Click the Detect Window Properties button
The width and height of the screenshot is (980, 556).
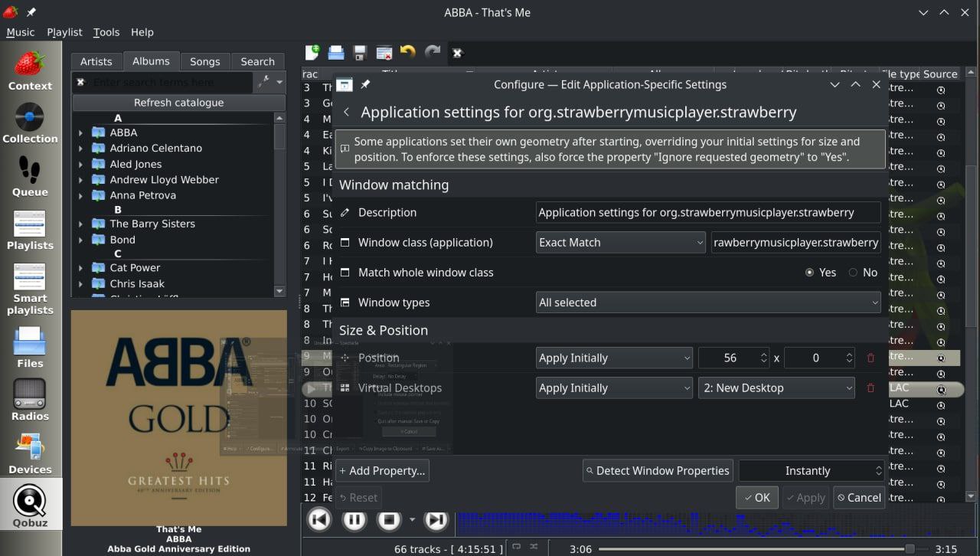tap(657, 471)
